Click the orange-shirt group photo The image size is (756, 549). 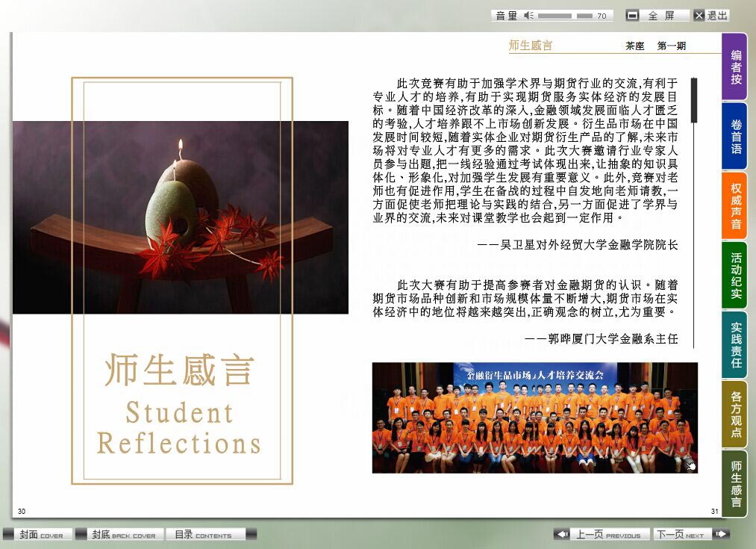534,418
